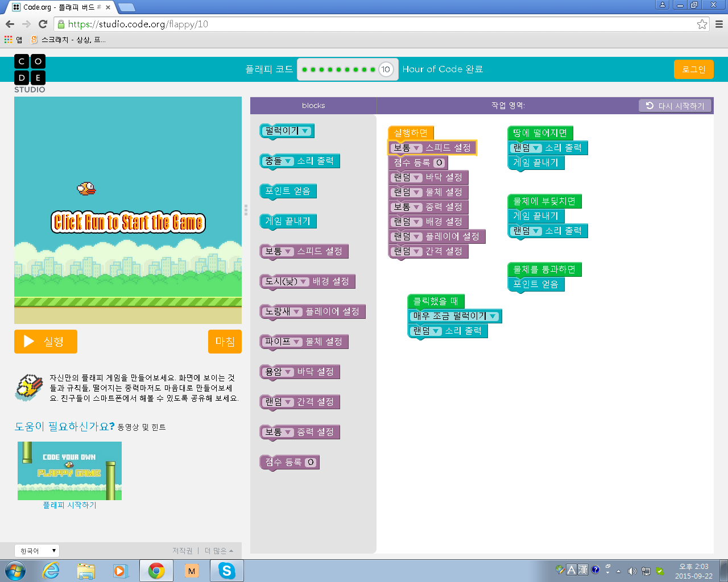
Task: Click the 땅에 떨어지면 event block
Action: (x=540, y=133)
